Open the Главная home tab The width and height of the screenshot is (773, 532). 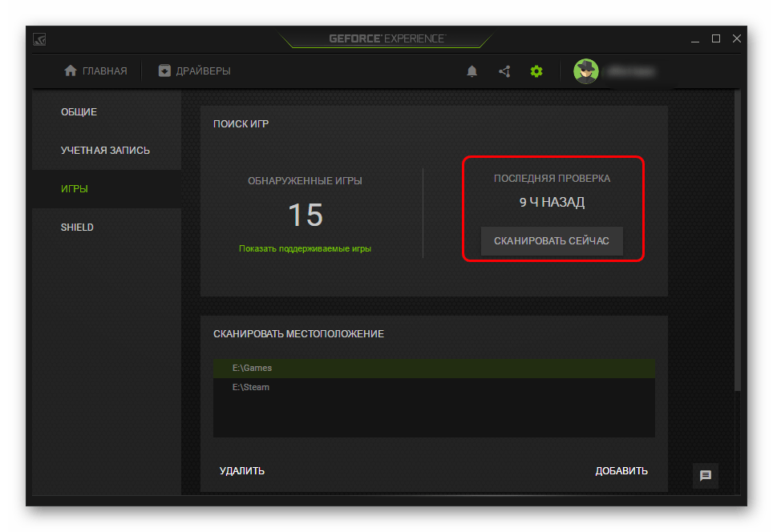[95, 71]
